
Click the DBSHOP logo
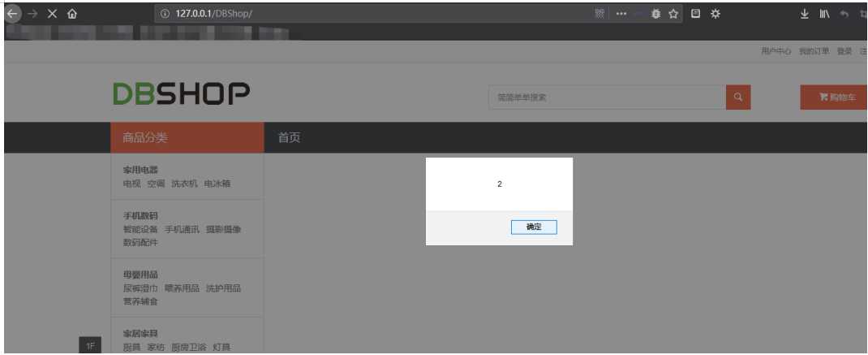(181, 93)
